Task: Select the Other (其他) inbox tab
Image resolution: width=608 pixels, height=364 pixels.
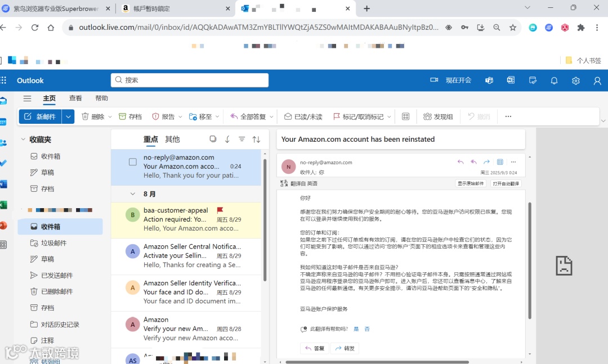Action: coord(172,139)
